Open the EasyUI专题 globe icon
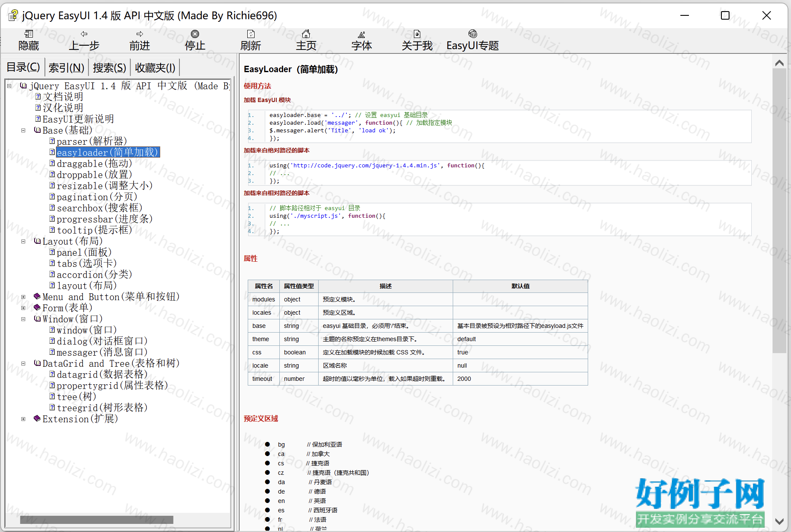 point(473,34)
